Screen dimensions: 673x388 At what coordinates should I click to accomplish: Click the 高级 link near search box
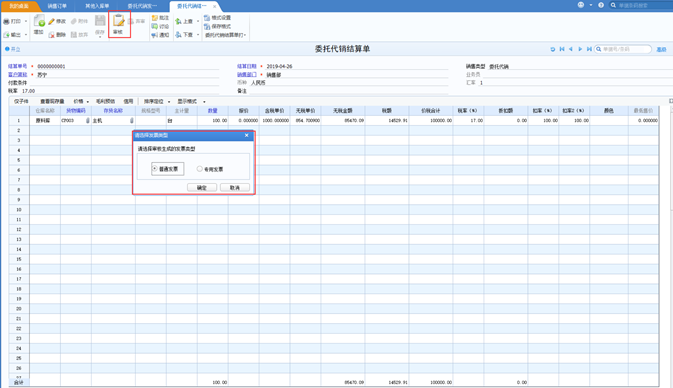tap(661, 49)
